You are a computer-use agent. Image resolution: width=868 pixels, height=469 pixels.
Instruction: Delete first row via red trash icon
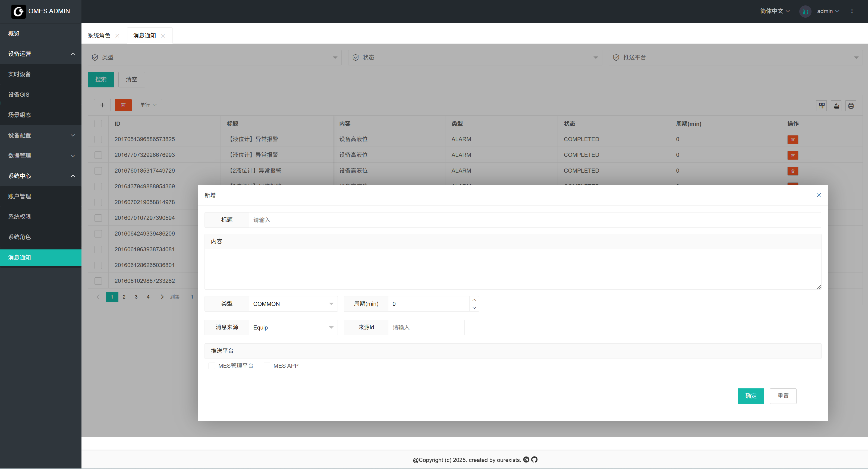[x=792, y=140]
